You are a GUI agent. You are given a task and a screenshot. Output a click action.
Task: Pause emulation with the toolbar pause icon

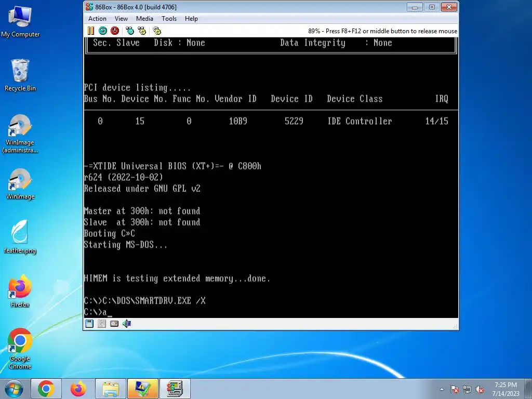(90, 31)
